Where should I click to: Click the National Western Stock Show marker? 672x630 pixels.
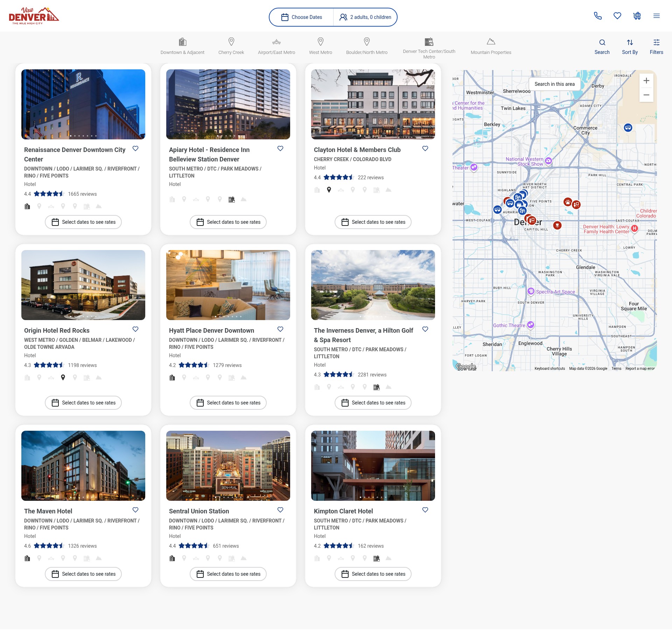(548, 161)
